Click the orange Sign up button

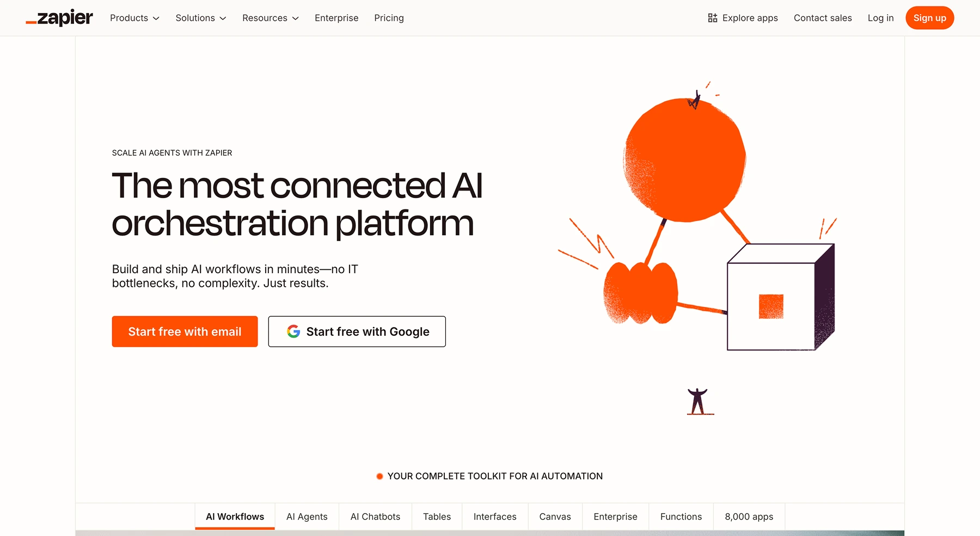click(x=929, y=17)
